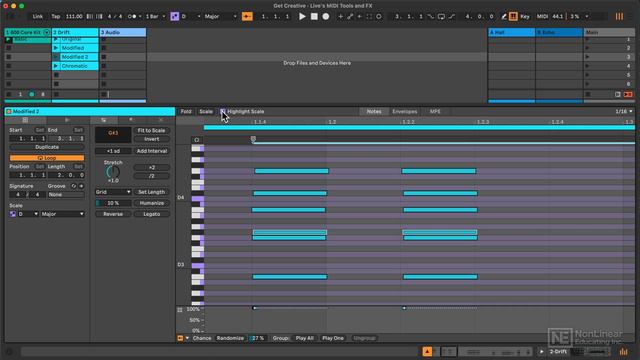Toggle the computer MIDI keyboard icon
Screen dimensions: 640x360
[x=513, y=16]
